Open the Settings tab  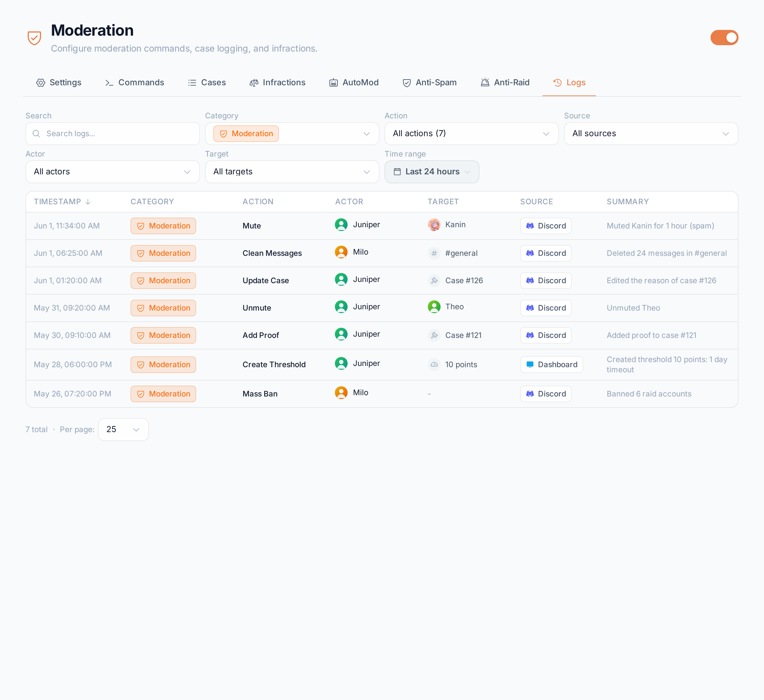click(x=59, y=83)
